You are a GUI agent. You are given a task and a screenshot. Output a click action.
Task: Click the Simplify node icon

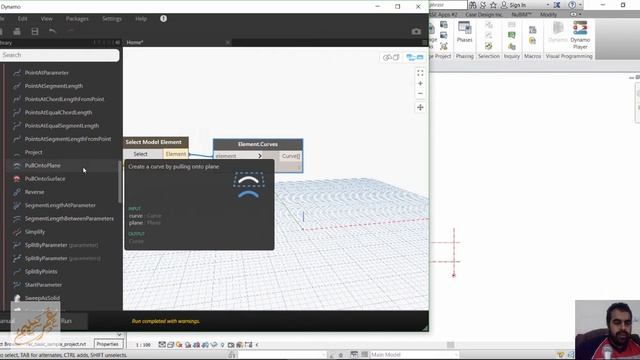(x=17, y=232)
